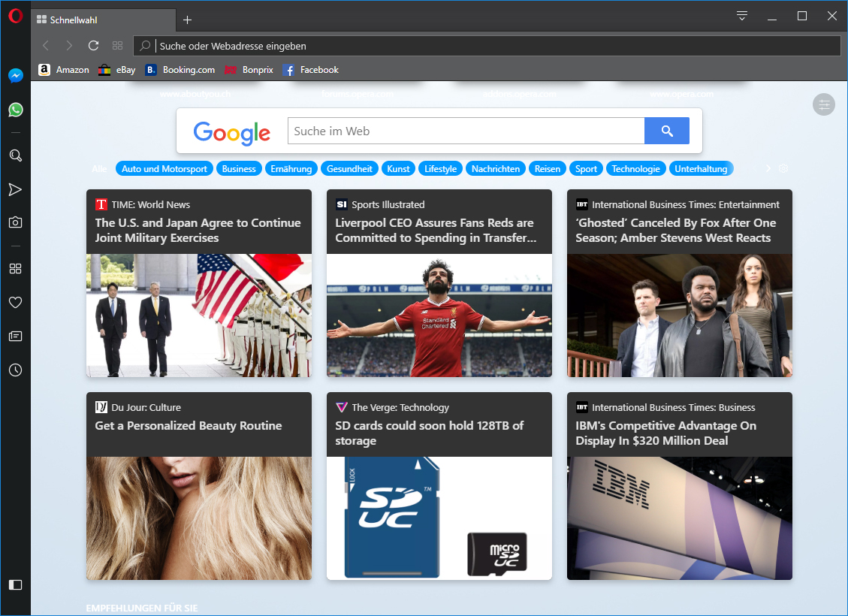Viewport: 848px width, 616px height.
Task: Show more news categories chevron
Action: click(768, 169)
